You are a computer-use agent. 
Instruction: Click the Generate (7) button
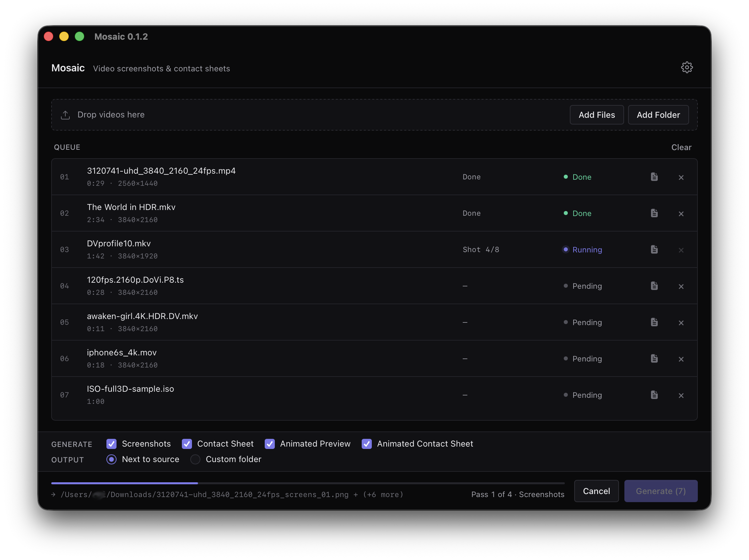(661, 491)
